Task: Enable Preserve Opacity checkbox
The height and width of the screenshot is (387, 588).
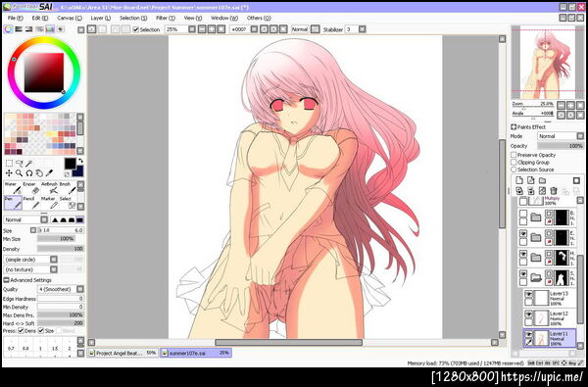Action: click(514, 155)
